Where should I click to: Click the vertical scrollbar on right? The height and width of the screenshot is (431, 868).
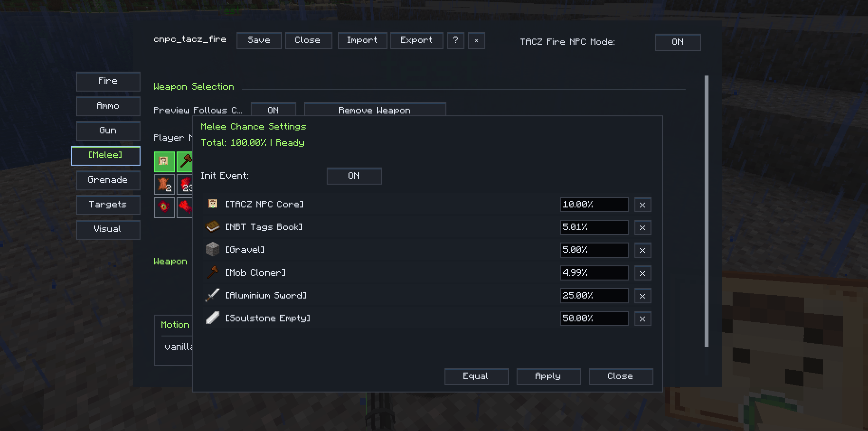[707, 211]
